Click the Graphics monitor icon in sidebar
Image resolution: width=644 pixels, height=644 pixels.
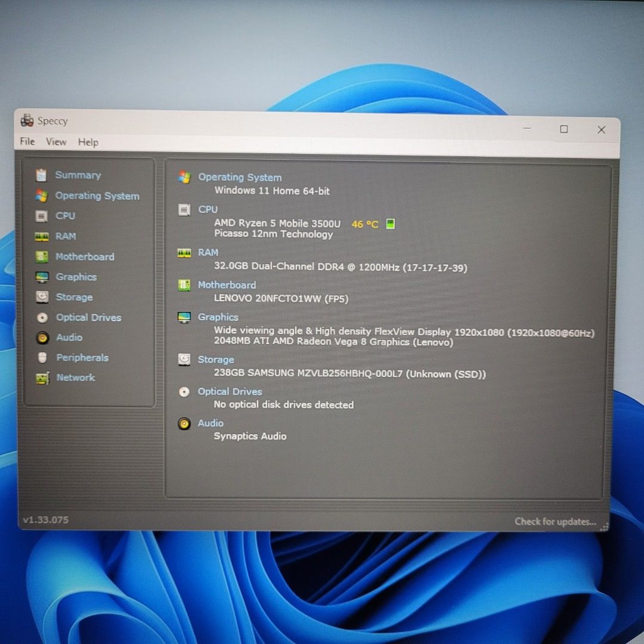point(42,277)
